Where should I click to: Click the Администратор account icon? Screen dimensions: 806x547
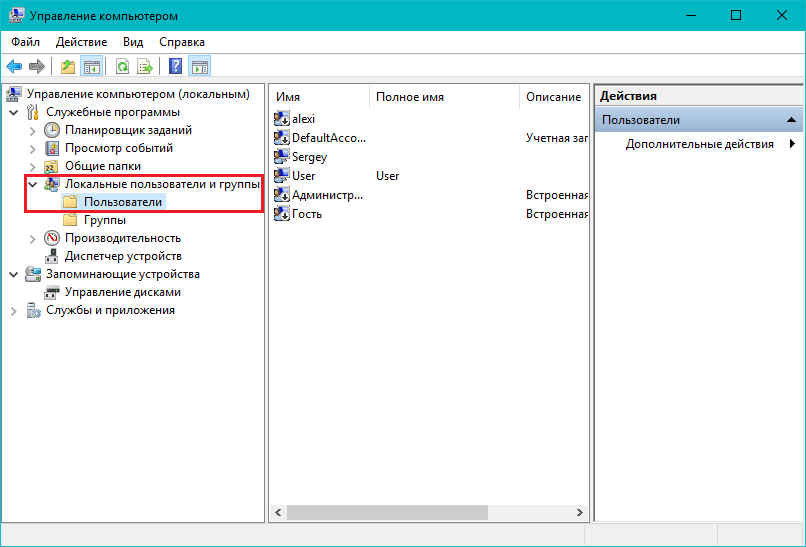(282, 195)
